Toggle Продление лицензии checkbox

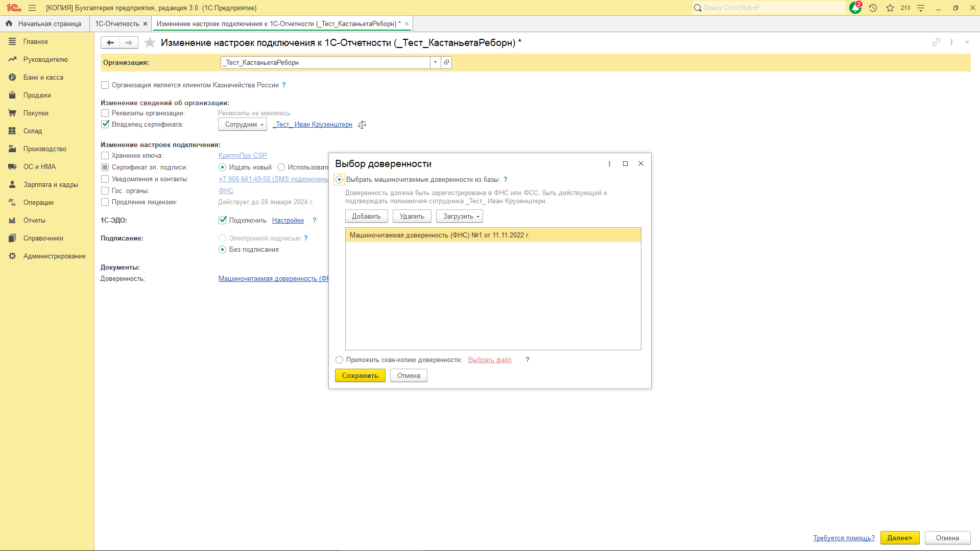tap(105, 202)
